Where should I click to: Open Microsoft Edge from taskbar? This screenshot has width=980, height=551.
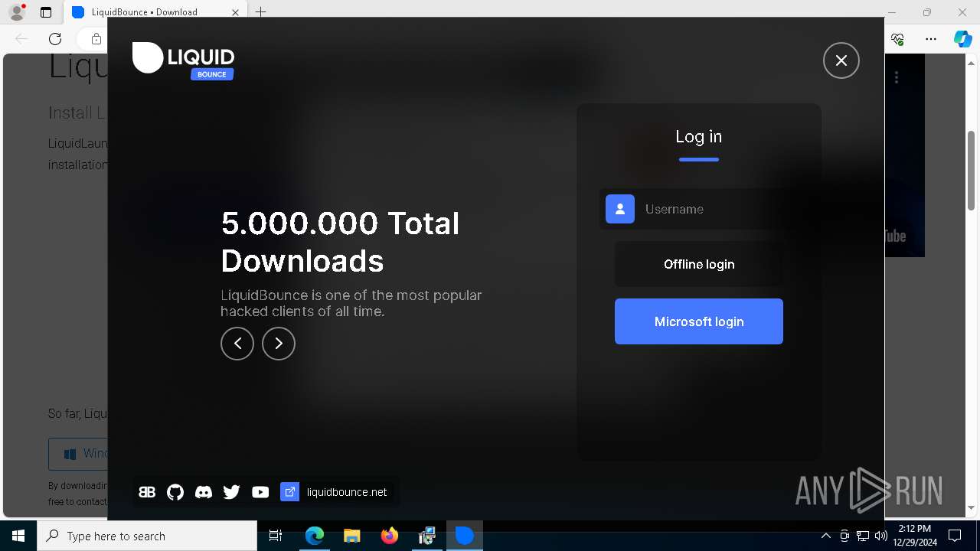(x=315, y=536)
